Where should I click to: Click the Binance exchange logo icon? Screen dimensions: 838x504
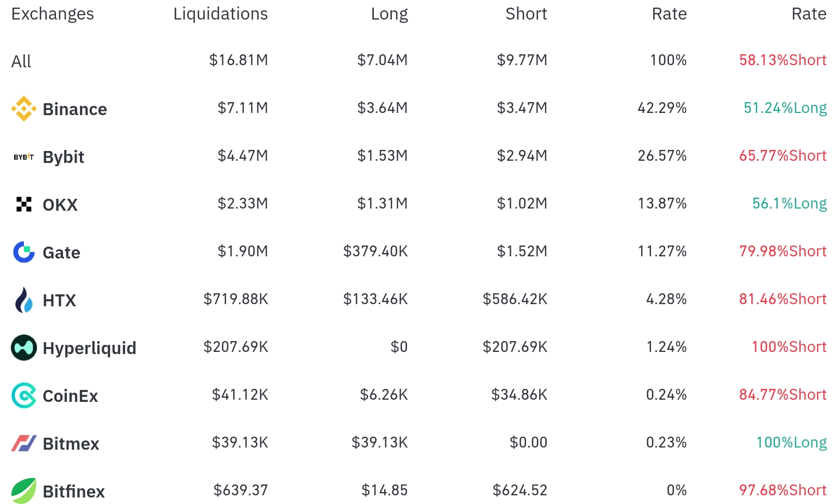tap(23, 109)
